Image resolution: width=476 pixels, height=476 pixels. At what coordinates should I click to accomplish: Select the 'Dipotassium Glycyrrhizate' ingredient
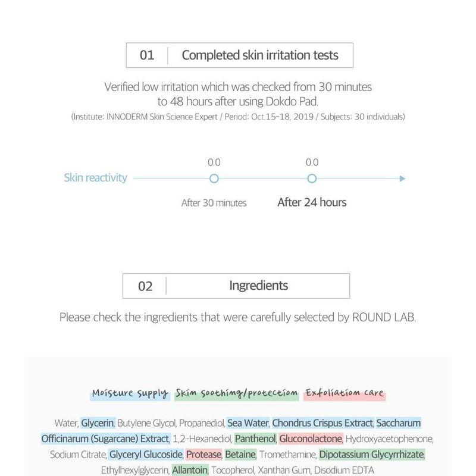click(372, 455)
